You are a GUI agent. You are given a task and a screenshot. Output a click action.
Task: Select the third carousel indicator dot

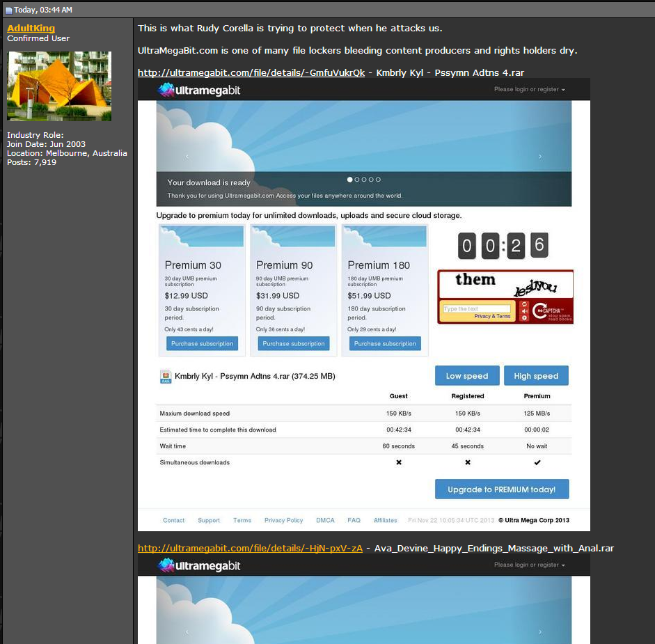(x=364, y=180)
